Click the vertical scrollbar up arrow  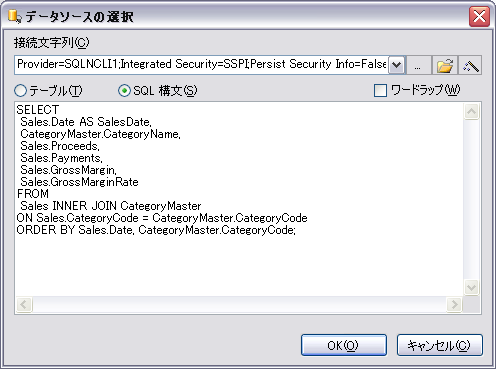(x=471, y=111)
